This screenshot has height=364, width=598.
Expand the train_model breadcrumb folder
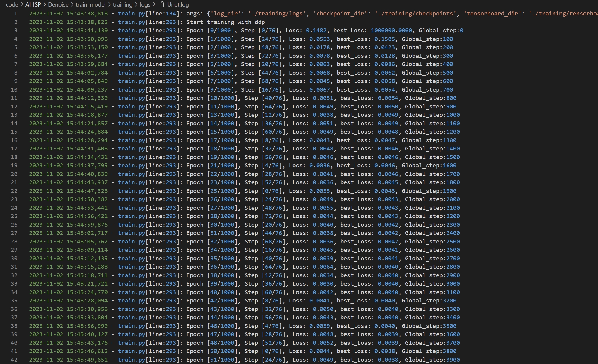[90, 4]
